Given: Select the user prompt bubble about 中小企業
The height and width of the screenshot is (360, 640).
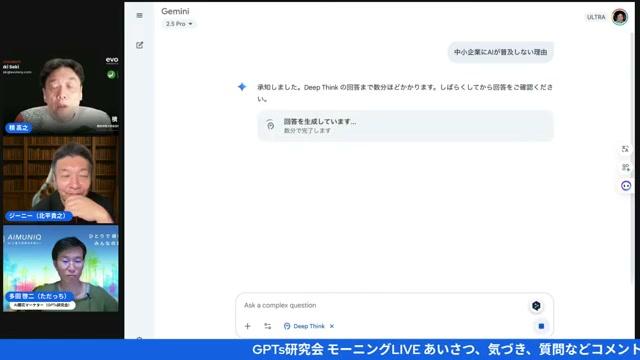Looking at the screenshot, I should (500, 52).
